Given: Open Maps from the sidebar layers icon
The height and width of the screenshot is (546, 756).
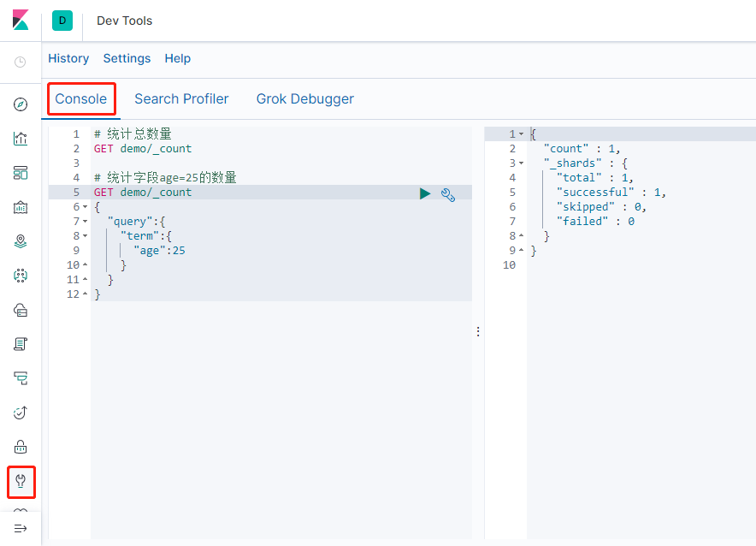Looking at the screenshot, I should [21, 241].
